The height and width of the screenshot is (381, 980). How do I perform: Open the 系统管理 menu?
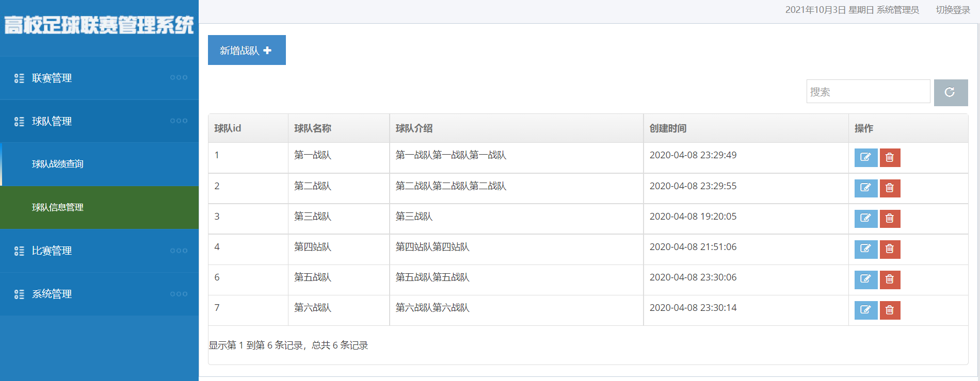click(99, 294)
